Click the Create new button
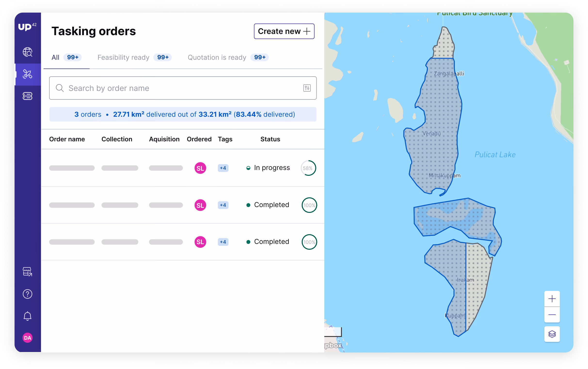The image size is (588, 369). (284, 31)
